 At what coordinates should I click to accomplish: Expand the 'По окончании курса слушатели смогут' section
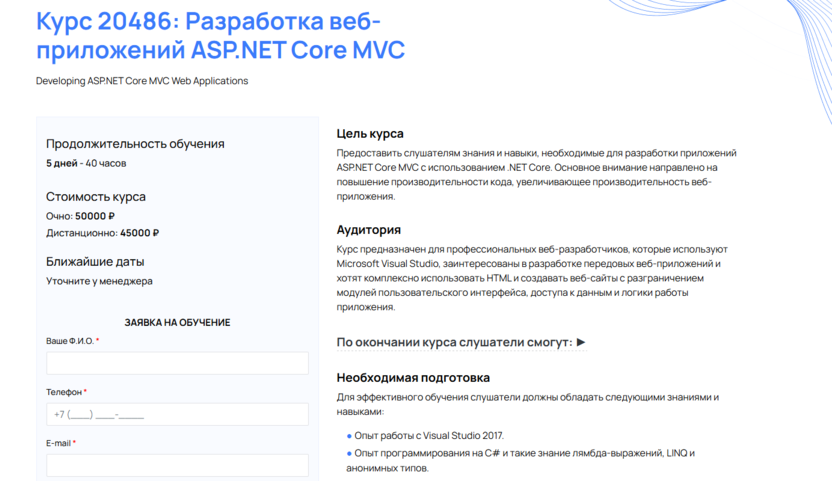point(461,342)
